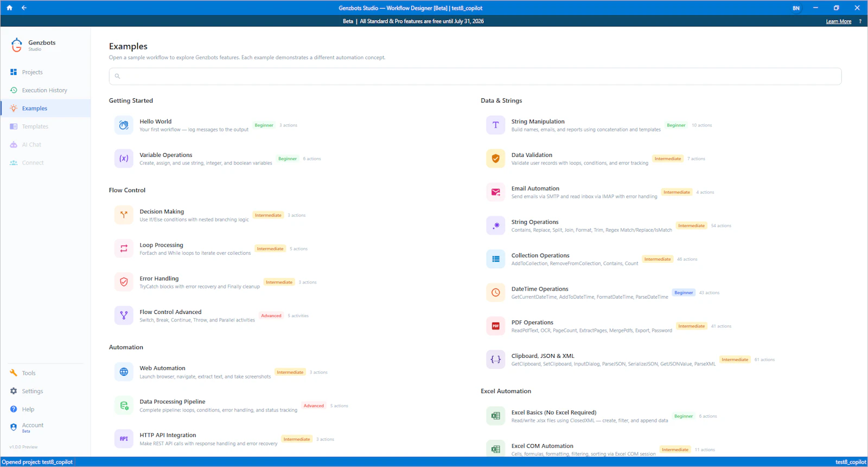This screenshot has width=868, height=467.
Task: Open the HTTP API Integration icon
Action: 124,439
